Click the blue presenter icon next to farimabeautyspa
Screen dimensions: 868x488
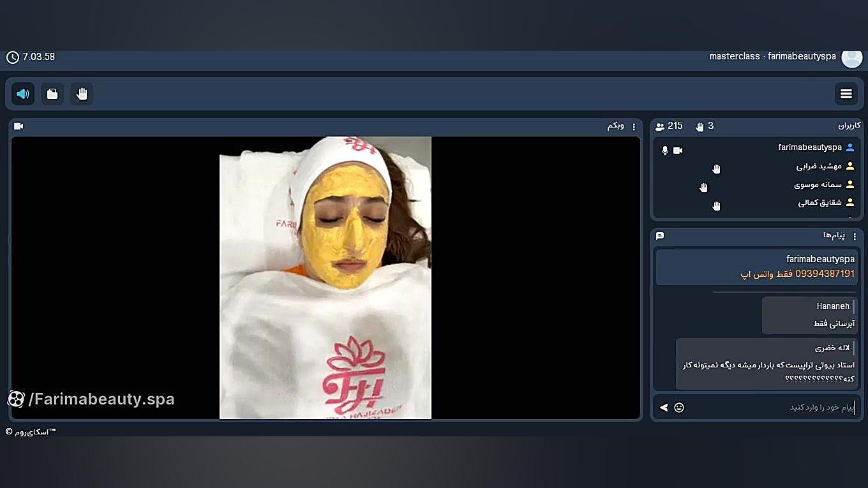pyautogui.click(x=850, y=147)
